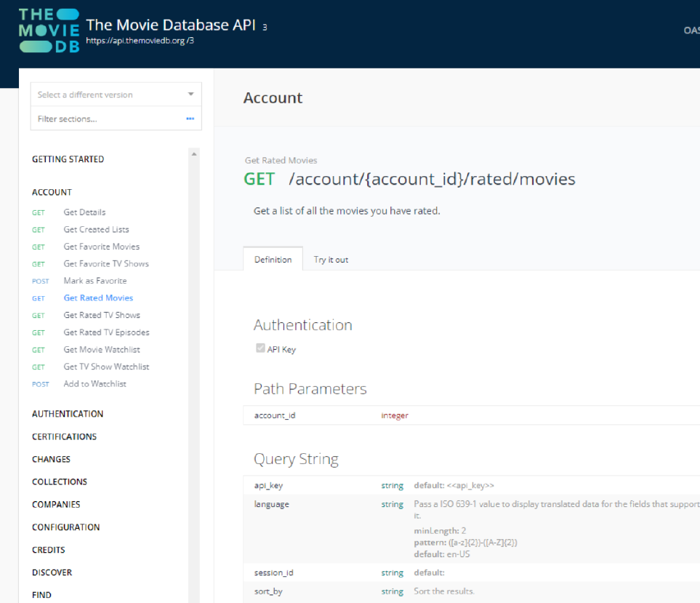
Task: Expand the Credits section
Action: 48,550
